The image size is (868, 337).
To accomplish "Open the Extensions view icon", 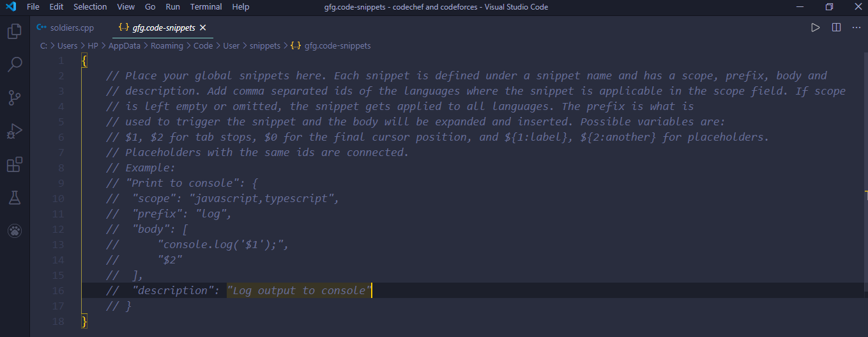I will tap(14, 165).
